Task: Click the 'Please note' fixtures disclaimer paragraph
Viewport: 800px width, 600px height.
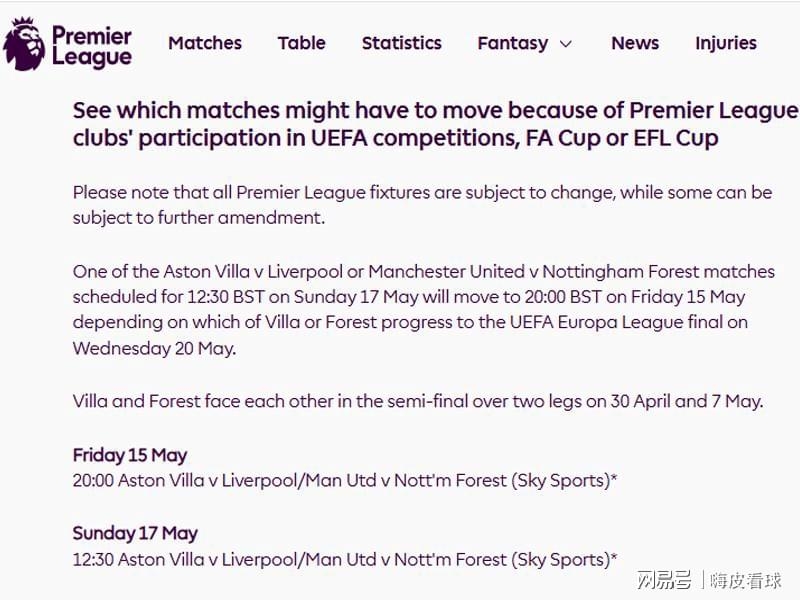Action: (x=422, y=204)
